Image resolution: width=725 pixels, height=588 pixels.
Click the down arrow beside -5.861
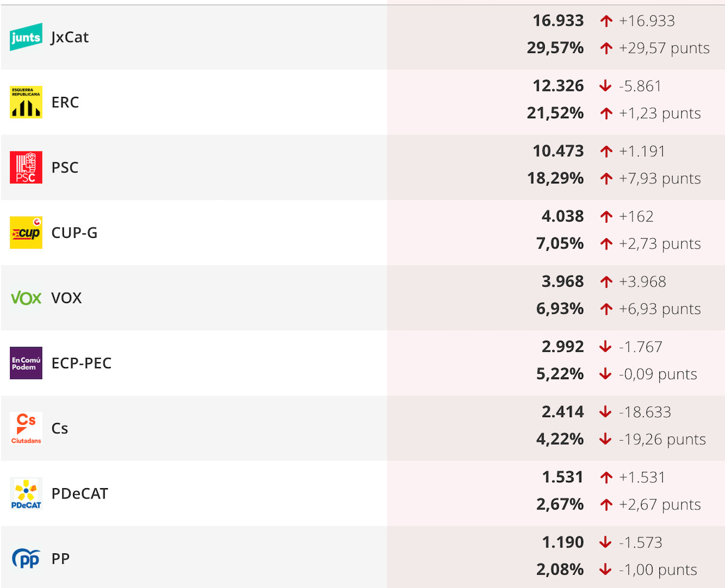[605, 86]
